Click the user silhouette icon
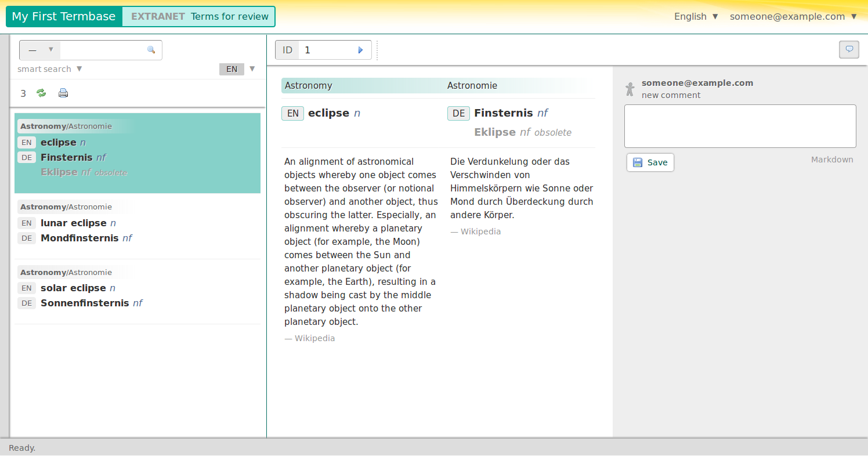This screenshot has width=868, height=456. click(630, 89)
